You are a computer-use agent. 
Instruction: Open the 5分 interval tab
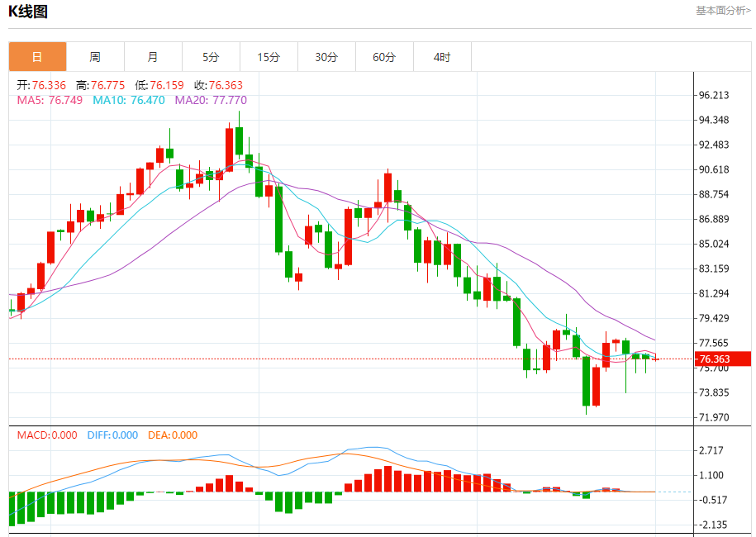tap(212, 57)
